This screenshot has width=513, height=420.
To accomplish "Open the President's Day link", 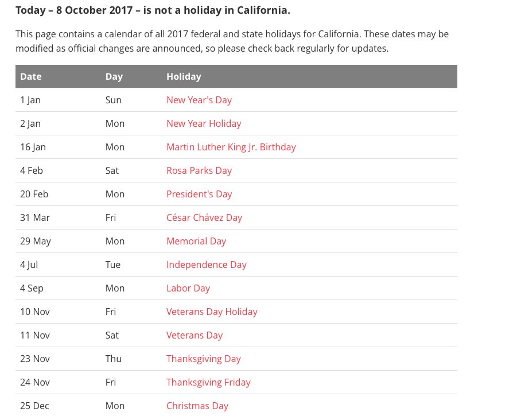I will (199, 195).
